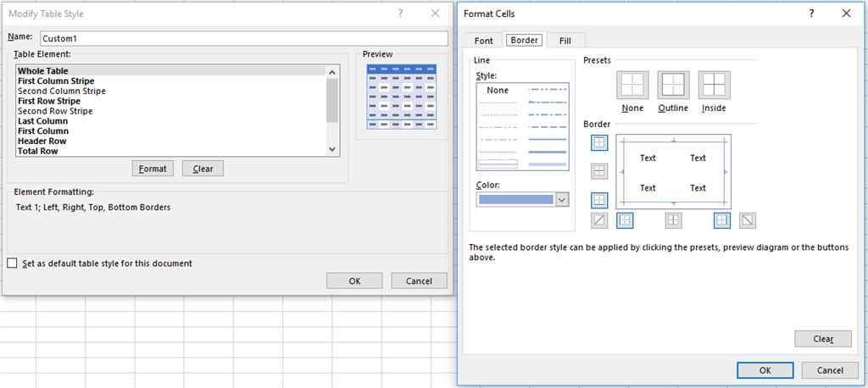Select Total Row element
Viewport: 868px width, 388px height.
[x=170, y=151]
